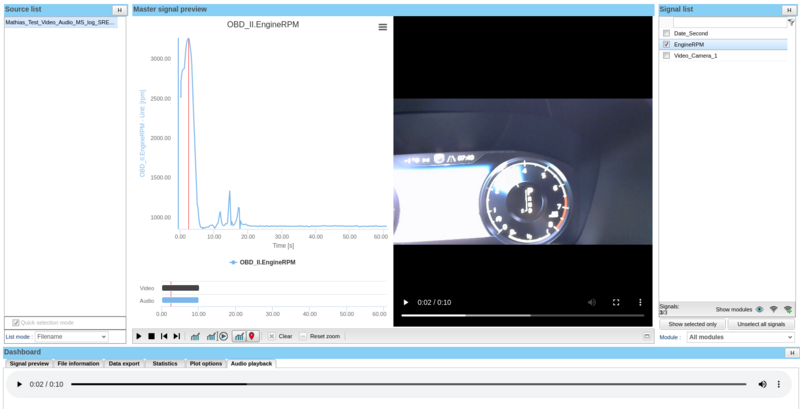
Task: Click the stop button in preview toolbar
Action: 151,336
